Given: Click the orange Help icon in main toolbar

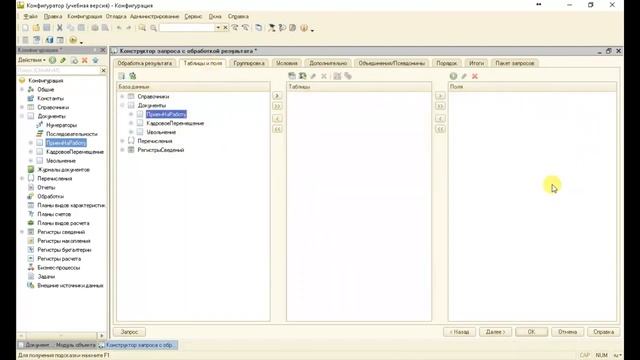Looking at the screenshot, I should pyautogui.click(x=304, y=28).
